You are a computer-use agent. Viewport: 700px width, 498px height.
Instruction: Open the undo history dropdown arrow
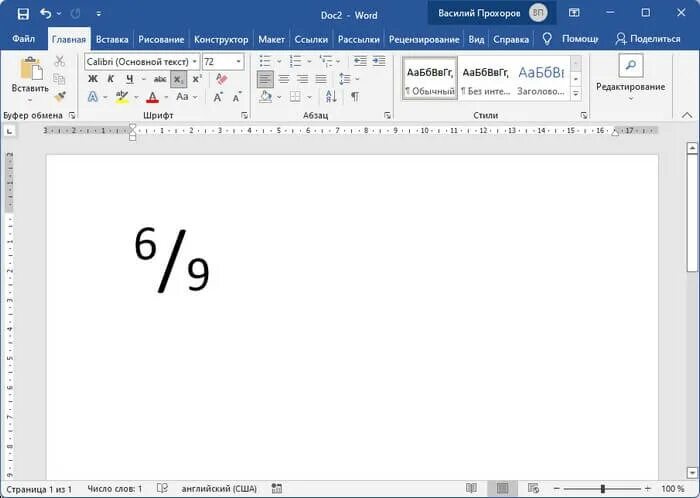[x=59, y=14]
